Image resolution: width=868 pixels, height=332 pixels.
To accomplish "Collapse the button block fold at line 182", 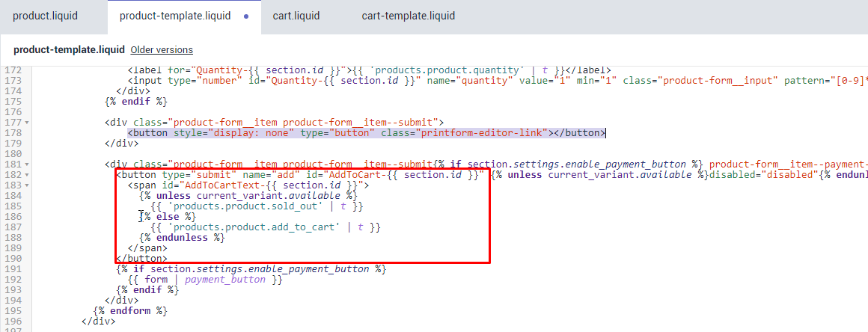I will [28, 175].
